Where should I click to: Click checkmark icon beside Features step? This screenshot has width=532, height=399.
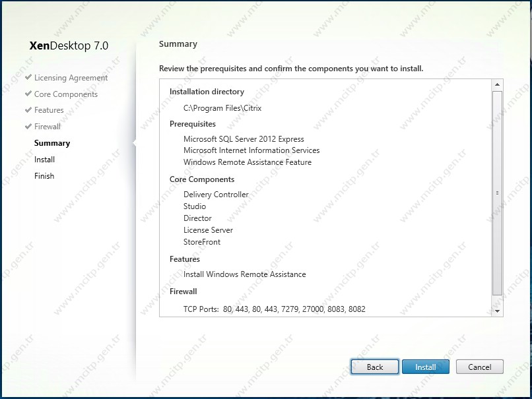click(x=28, y=109)
